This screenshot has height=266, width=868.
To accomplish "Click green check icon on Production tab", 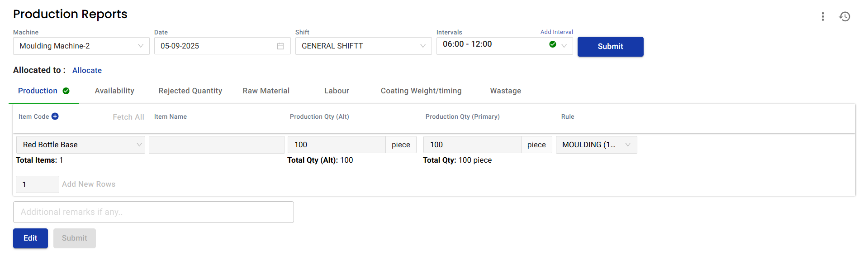I will tap(66, 91).
